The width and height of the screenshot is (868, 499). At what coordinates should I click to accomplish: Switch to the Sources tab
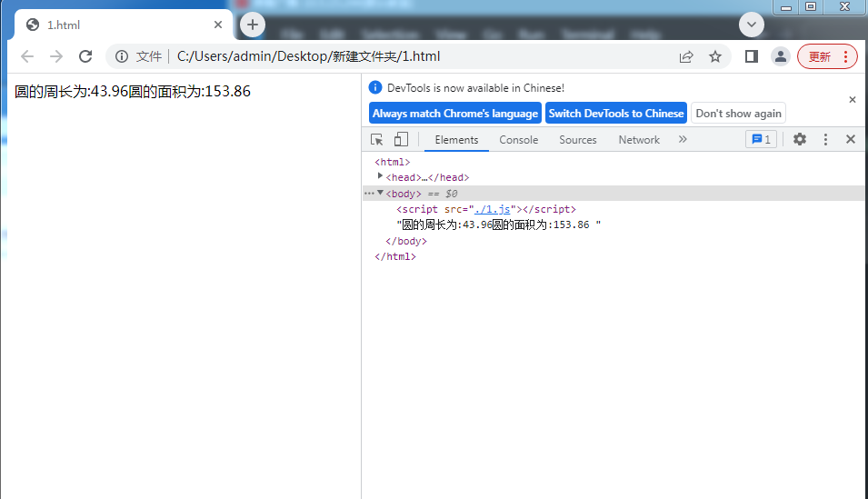[x=578, y=140]
